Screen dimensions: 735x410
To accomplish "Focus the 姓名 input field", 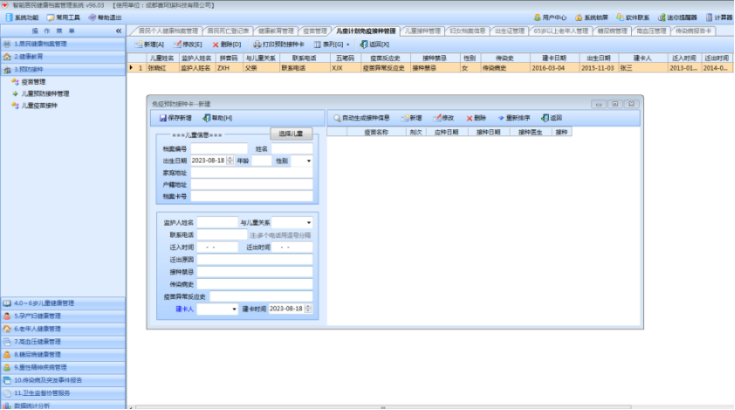I will click(x=292, y=149).
